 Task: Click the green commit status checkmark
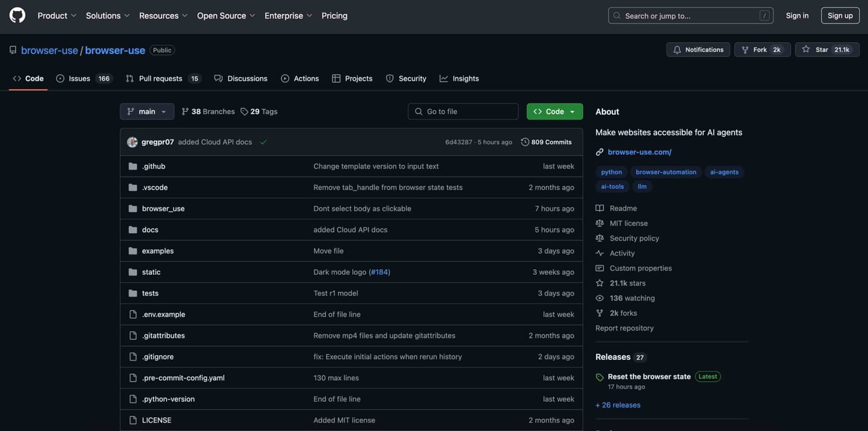[x=263, y=142]
